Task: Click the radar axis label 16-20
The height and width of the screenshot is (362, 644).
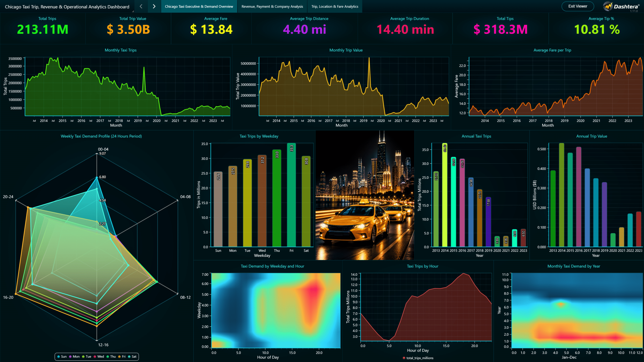Action: tap(8, 297)
